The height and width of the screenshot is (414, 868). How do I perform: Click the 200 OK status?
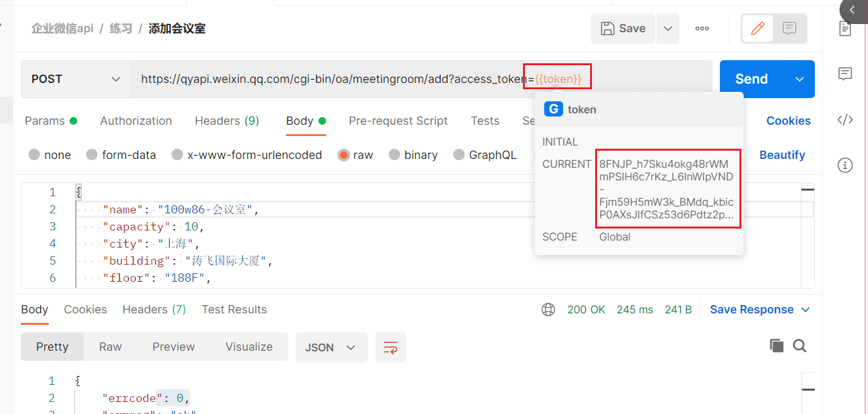coord(586,310)
